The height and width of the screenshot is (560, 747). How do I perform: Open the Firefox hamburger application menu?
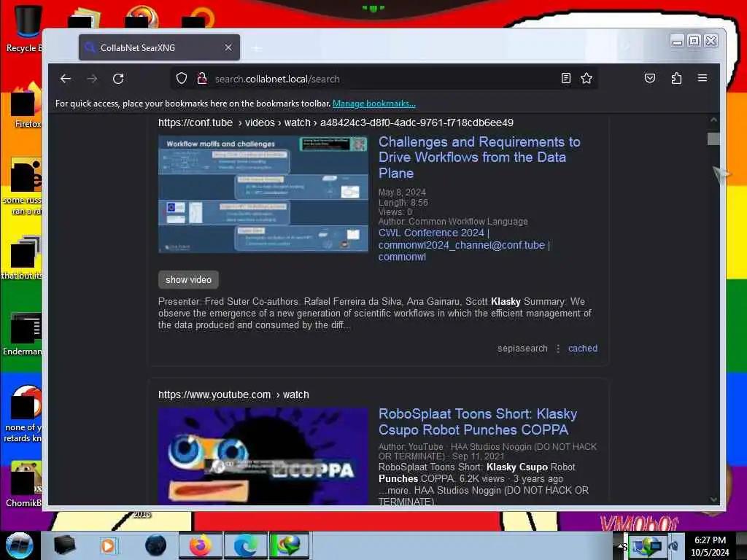(x=703, y=78)
